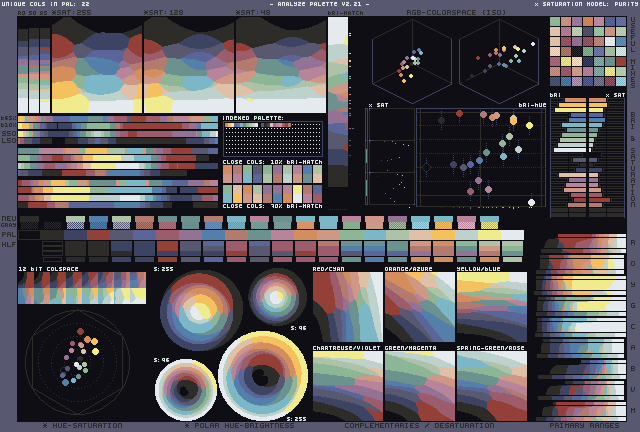This screenshot has width=640, height=432.
Task: Pick the bright yellow swatch in PAL row
Action: coord(489,235)
